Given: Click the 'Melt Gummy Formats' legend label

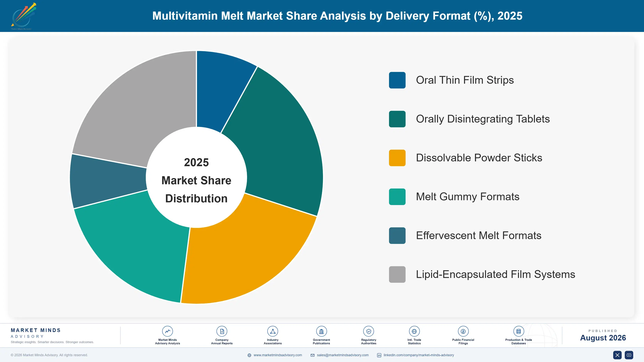Looking at the screenshot, I should point(468,197).
